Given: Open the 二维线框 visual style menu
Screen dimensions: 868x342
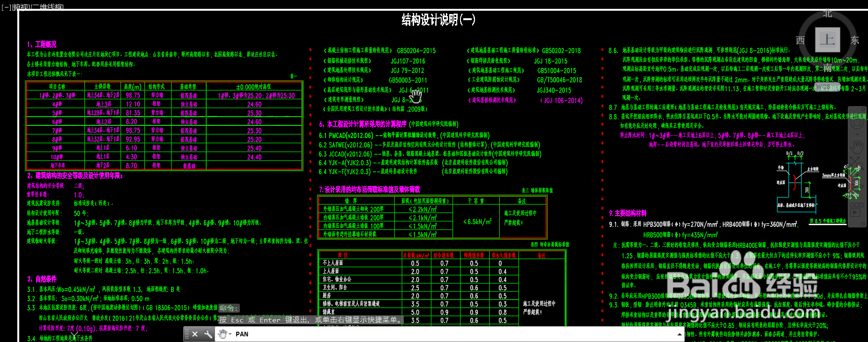Looking at the screenshot, I should [47, 7].
